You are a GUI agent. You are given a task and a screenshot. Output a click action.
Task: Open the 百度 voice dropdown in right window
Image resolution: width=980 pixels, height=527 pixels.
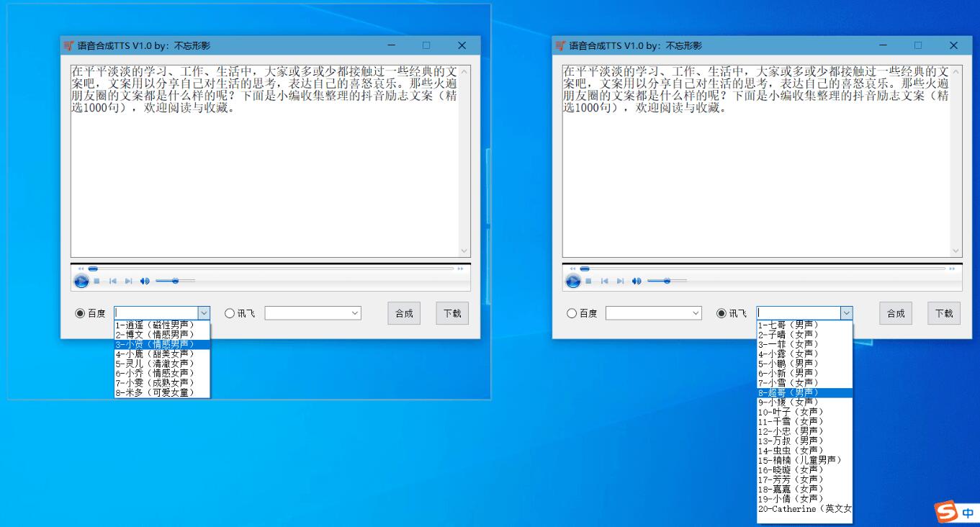coord(696,312)
